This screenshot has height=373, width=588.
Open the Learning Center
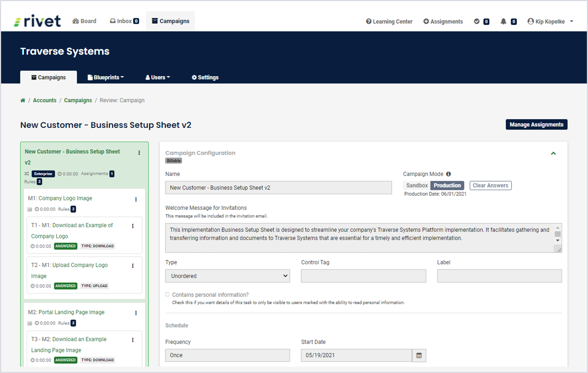389,21
